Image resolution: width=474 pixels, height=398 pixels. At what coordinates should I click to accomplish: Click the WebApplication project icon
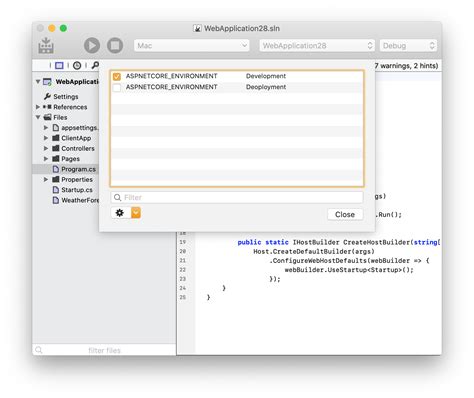[x=47, y=82]
